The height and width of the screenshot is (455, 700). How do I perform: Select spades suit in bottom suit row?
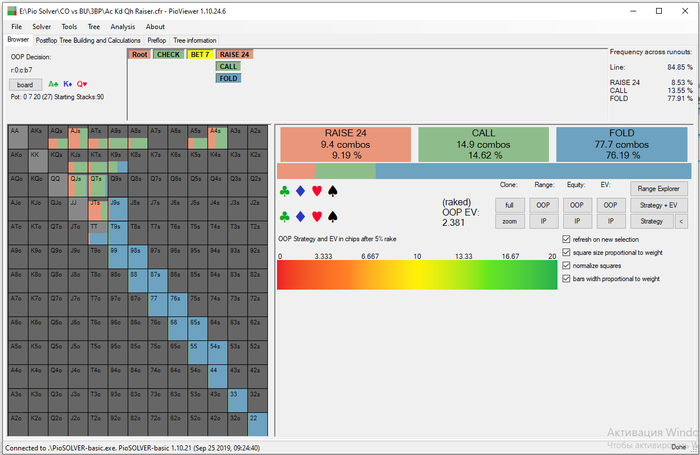click(x=333, y=217)
